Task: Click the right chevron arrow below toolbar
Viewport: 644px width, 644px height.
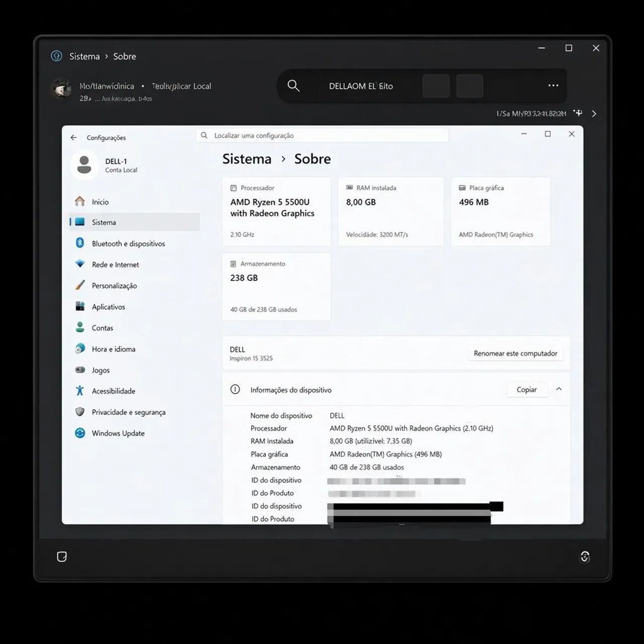Action: point(594,114)
